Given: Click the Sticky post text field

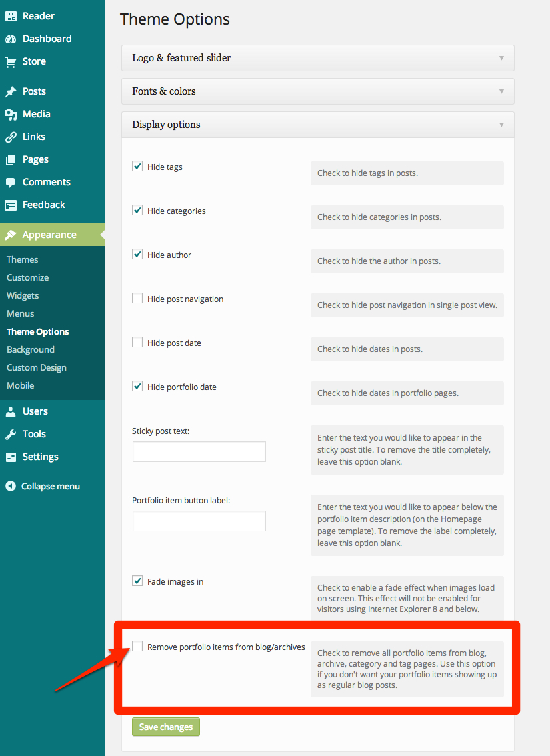Looking at the screenshot, I should [x=199, y=451].
